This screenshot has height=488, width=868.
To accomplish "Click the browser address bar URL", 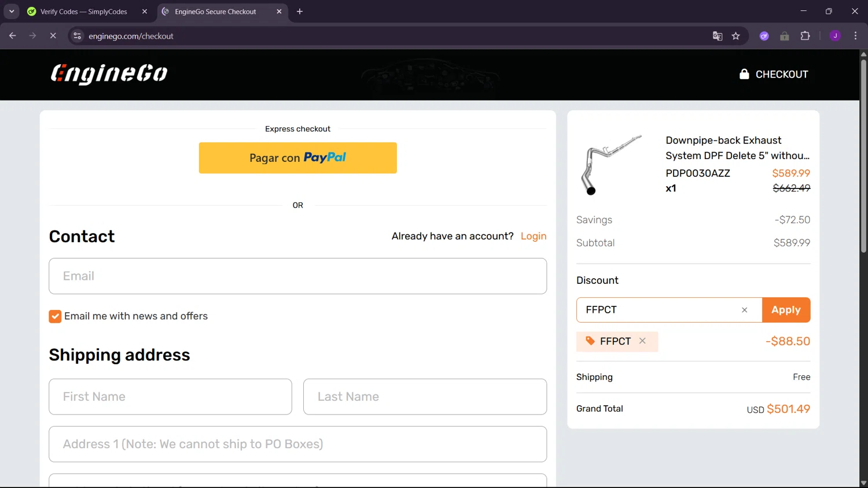I will 131,36.
